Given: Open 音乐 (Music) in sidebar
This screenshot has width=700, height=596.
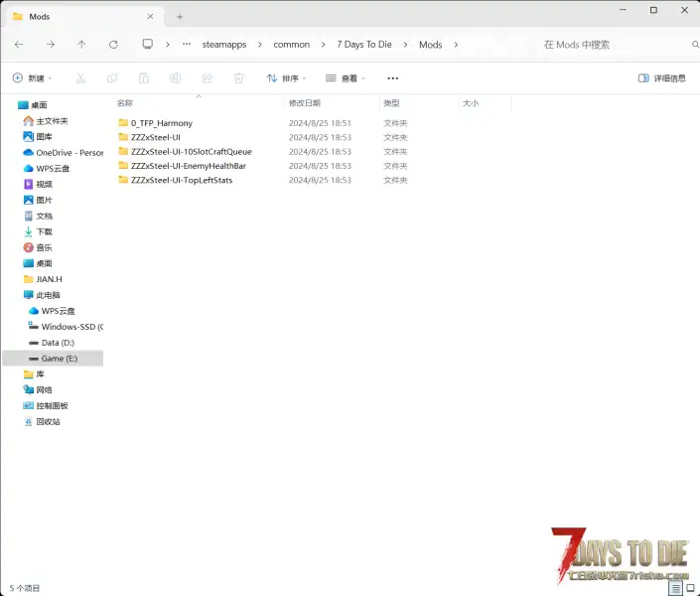Looking at the screenshot, I should (x=38, y=247).
